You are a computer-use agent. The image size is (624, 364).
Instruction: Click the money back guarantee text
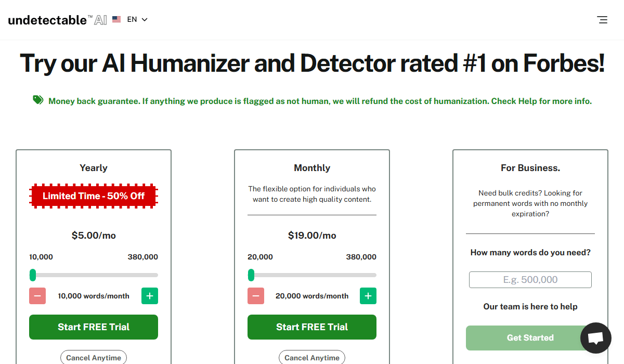tap(320, 101)
